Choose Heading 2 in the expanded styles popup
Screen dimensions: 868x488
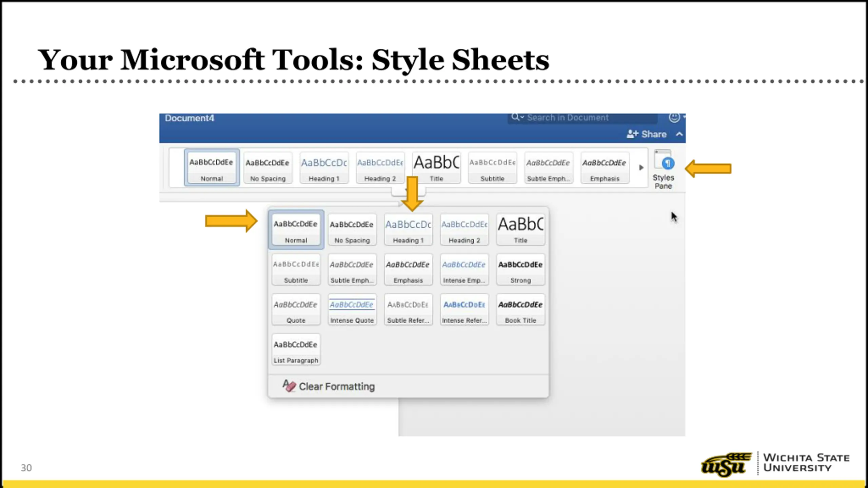coord(464,229)
